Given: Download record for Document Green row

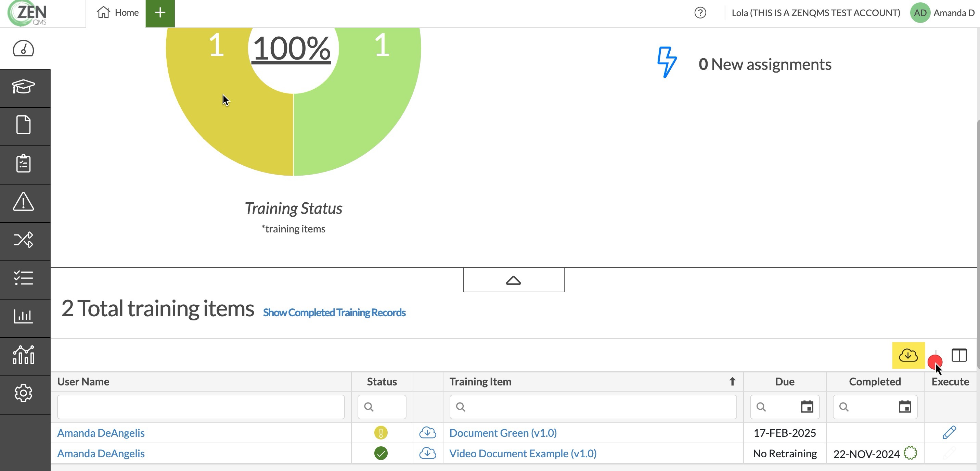Looking at the screenshot, I should click(x=428, y=433).
